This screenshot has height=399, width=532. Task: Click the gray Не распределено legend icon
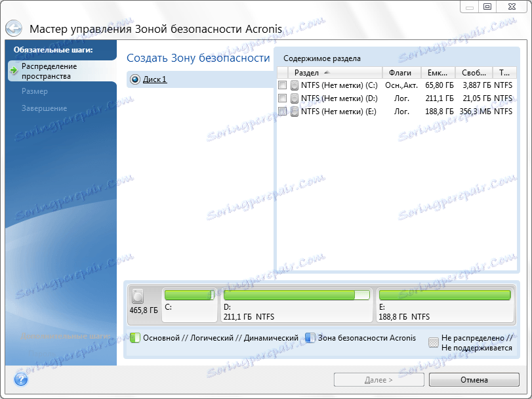433,343
